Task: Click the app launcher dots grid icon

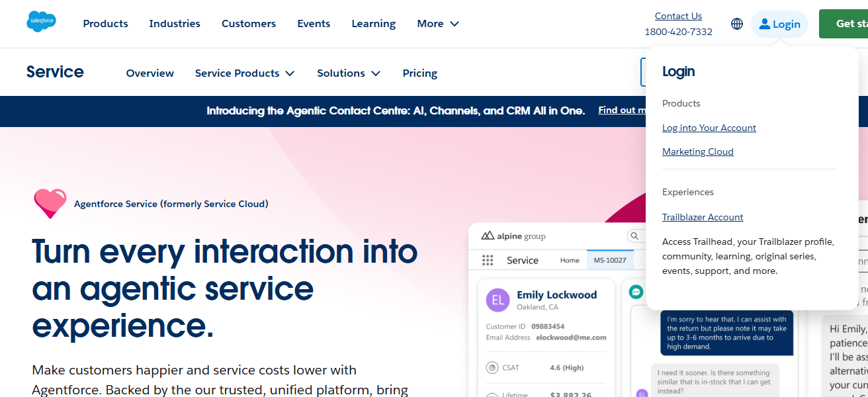Action: [488, 260]
